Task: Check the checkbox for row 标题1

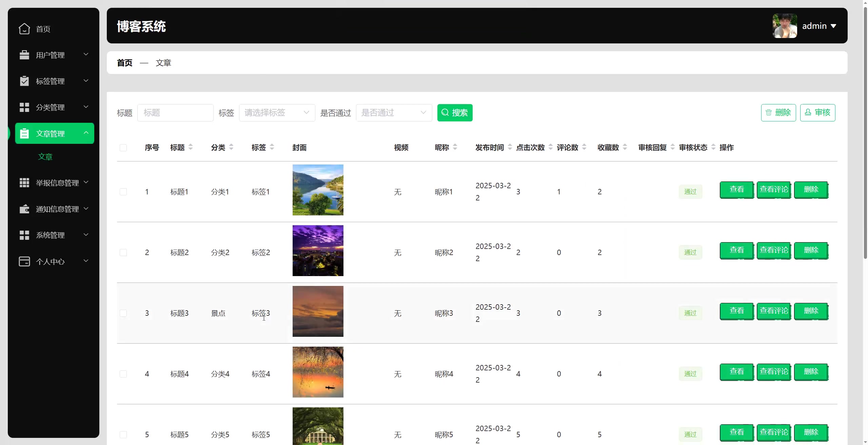Action: tap(123, 191)
